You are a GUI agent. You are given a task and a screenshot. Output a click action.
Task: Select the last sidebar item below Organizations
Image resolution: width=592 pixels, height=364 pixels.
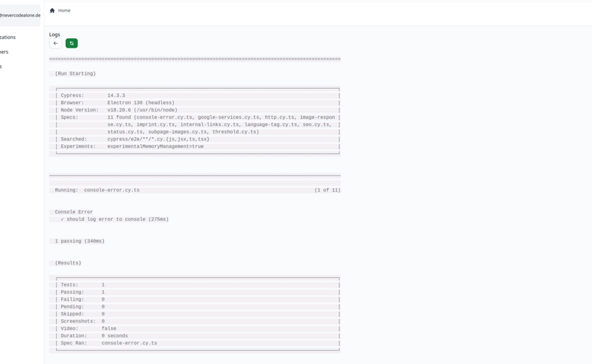pyautogui.click(x=1, y=66)
